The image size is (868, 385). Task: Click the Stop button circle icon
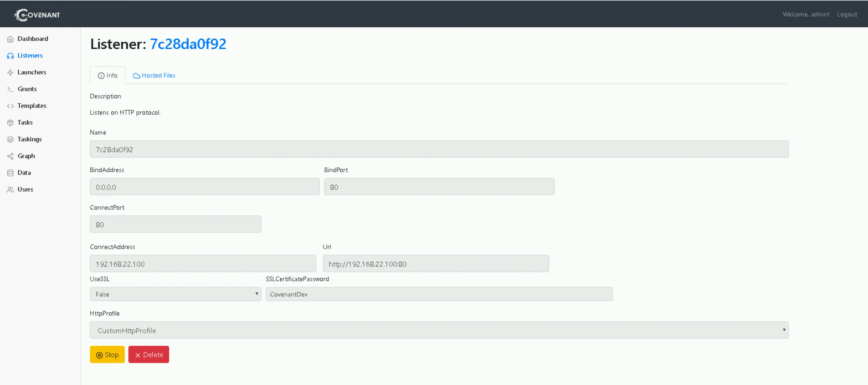99,355
